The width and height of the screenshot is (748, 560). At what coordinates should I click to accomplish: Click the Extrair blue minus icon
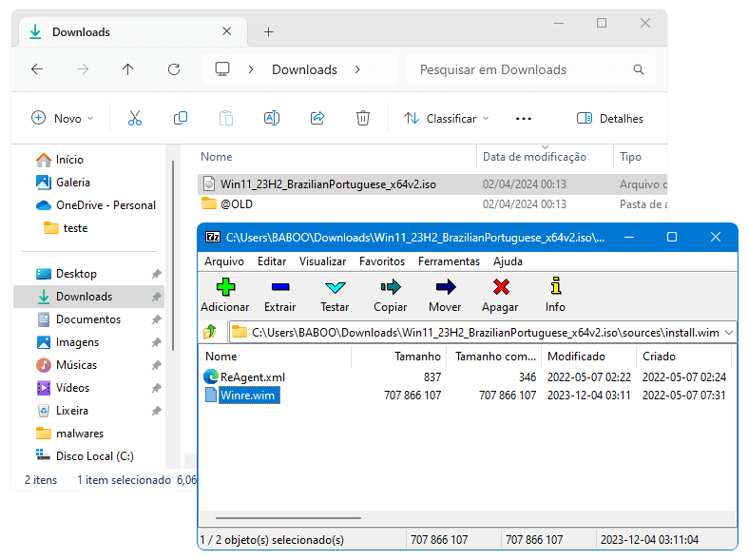(280, 287)
